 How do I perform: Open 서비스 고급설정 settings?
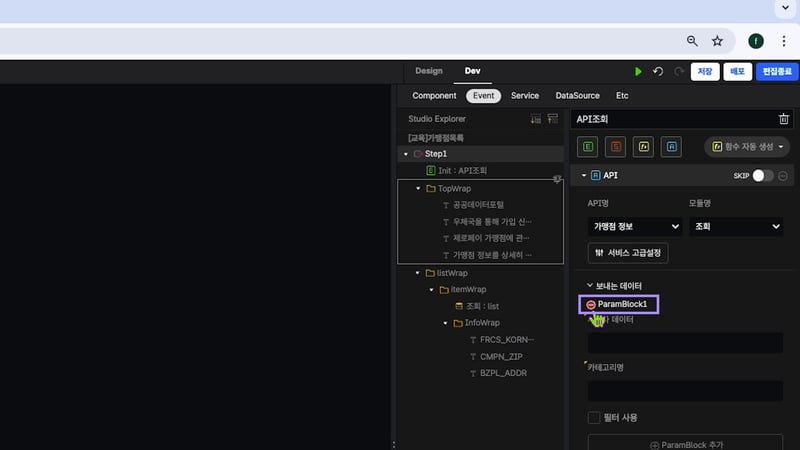(628, 253)
